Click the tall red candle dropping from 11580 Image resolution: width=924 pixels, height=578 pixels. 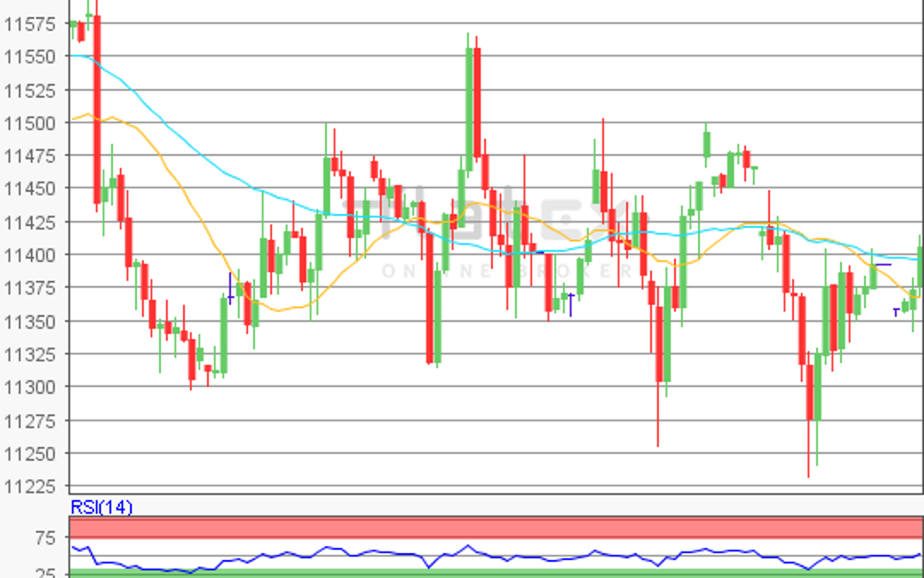98,110
